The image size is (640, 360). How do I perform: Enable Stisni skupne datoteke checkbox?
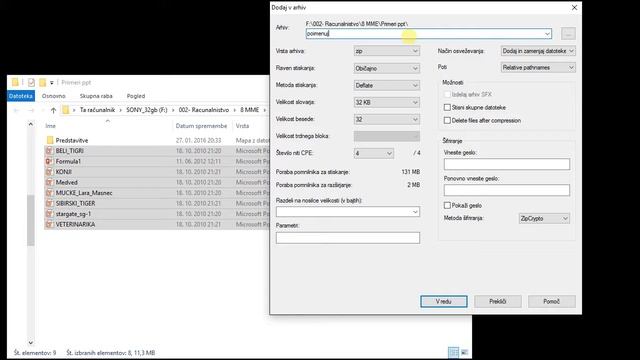(x=447, y=107)
